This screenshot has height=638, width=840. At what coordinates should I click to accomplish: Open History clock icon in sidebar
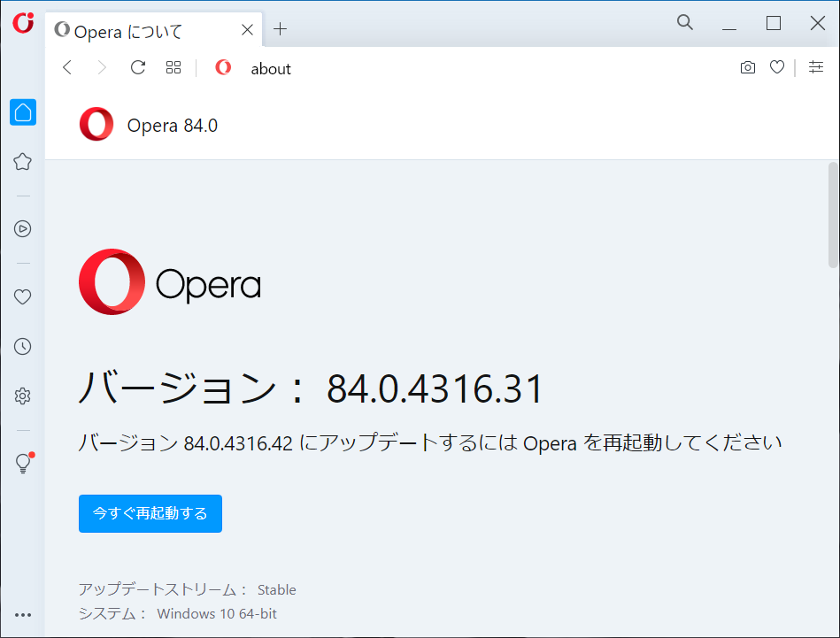click(22, 347)
